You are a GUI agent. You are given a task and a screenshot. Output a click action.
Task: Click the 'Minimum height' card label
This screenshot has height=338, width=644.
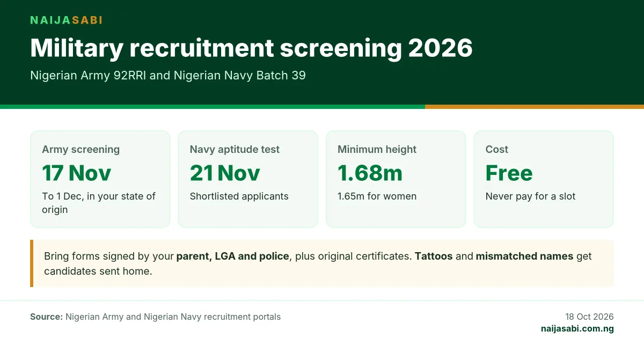[377, 150]
